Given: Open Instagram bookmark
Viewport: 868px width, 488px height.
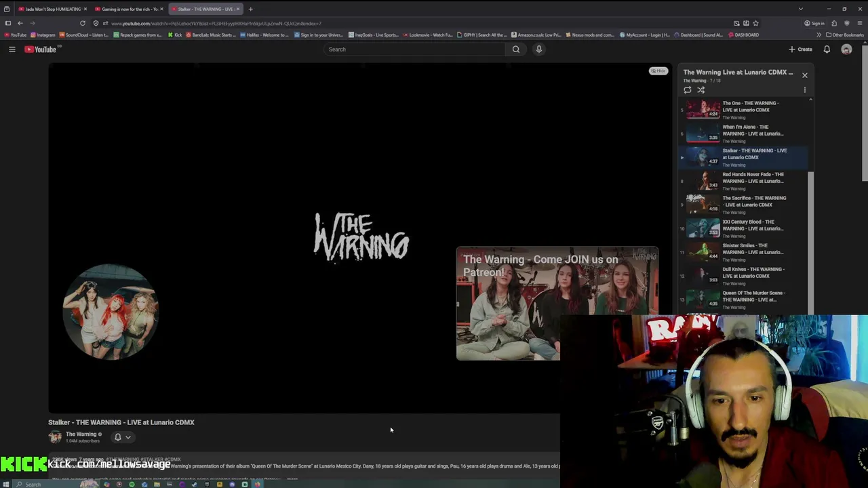Looking at the screenshot, I should [43, 35].
